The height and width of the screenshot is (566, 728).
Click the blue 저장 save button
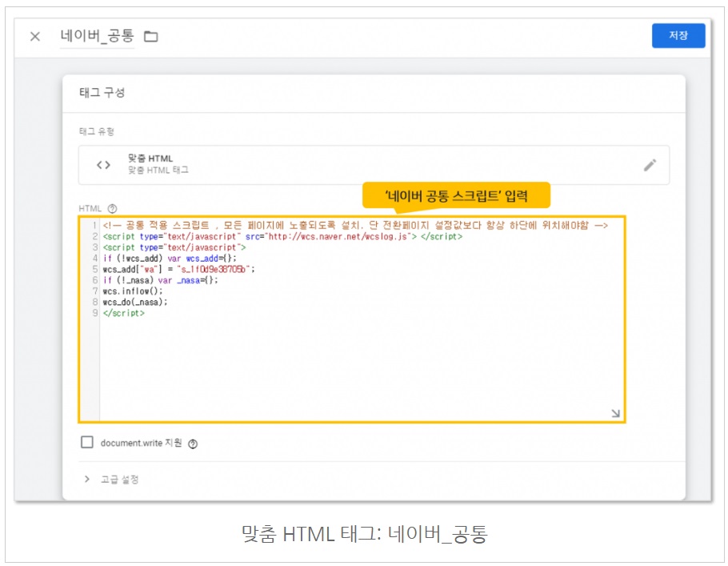point(678,35)
